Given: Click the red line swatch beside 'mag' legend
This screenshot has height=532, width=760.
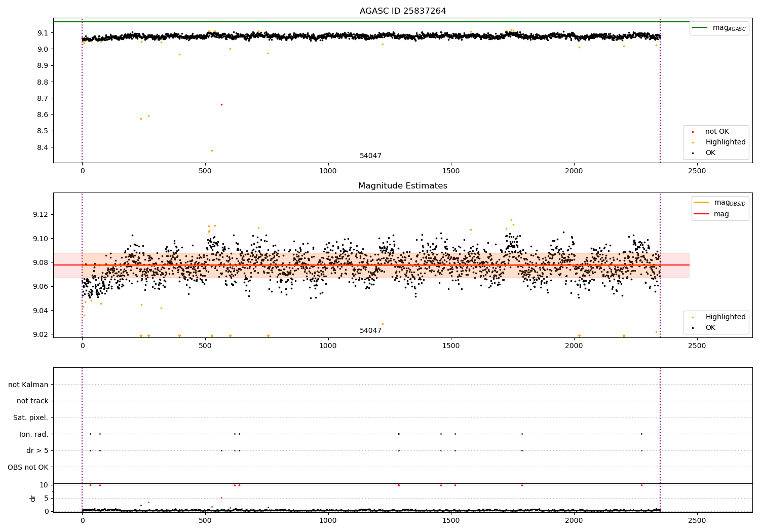Looking at the screenshot, I should pyautogui.click(x=701, y=214).
